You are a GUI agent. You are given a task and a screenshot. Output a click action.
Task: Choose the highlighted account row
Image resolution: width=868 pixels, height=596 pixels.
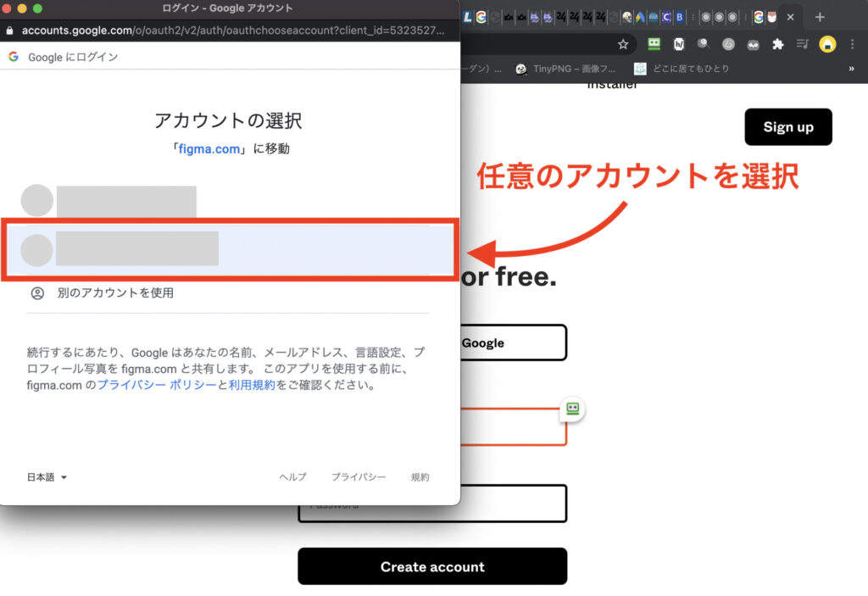tap(230, 250)
